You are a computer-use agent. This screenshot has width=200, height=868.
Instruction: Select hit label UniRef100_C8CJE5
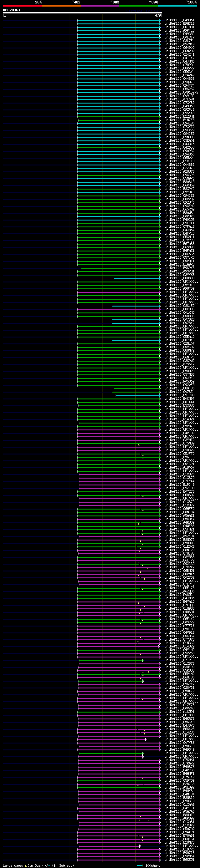click(179, 306)
